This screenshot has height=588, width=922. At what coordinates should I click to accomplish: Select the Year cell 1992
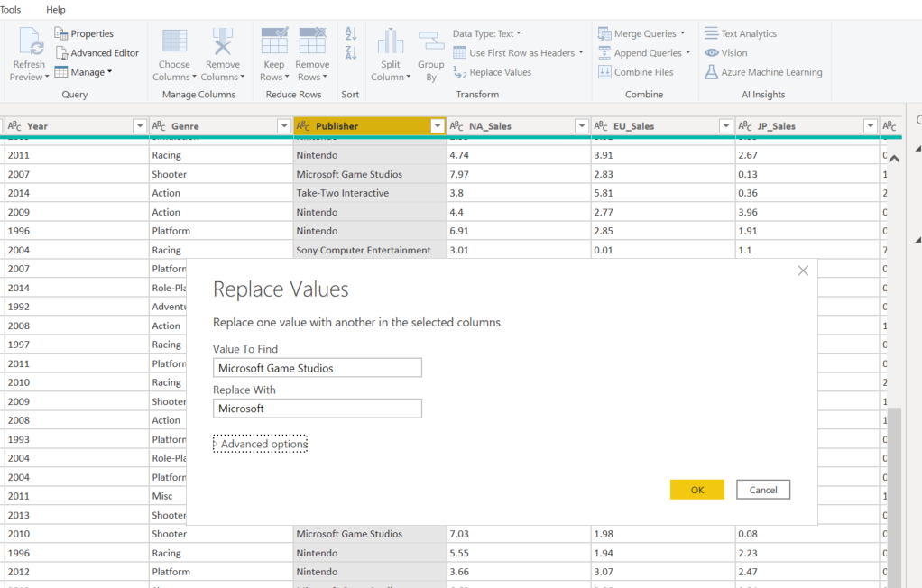click(x=77, y=307)
